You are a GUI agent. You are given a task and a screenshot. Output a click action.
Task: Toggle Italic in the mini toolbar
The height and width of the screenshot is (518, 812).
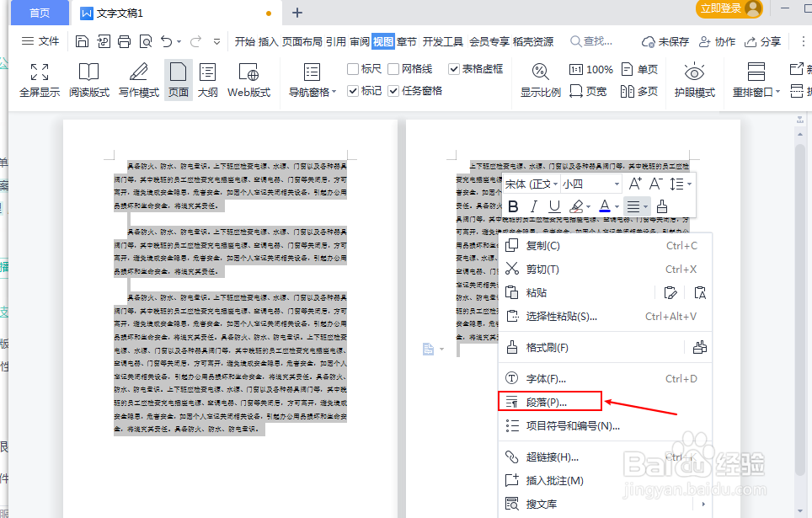click(x=534, y=206)
